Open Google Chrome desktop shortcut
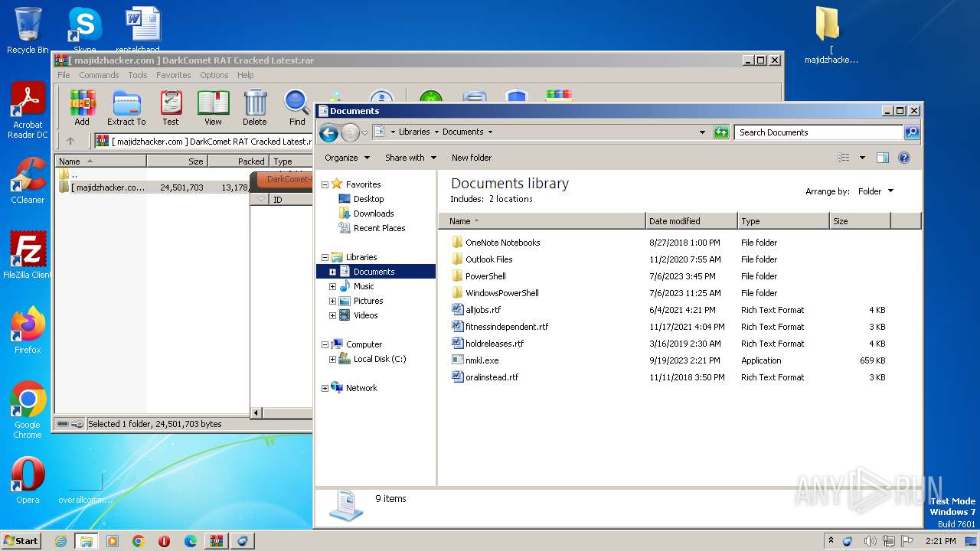 28,409
